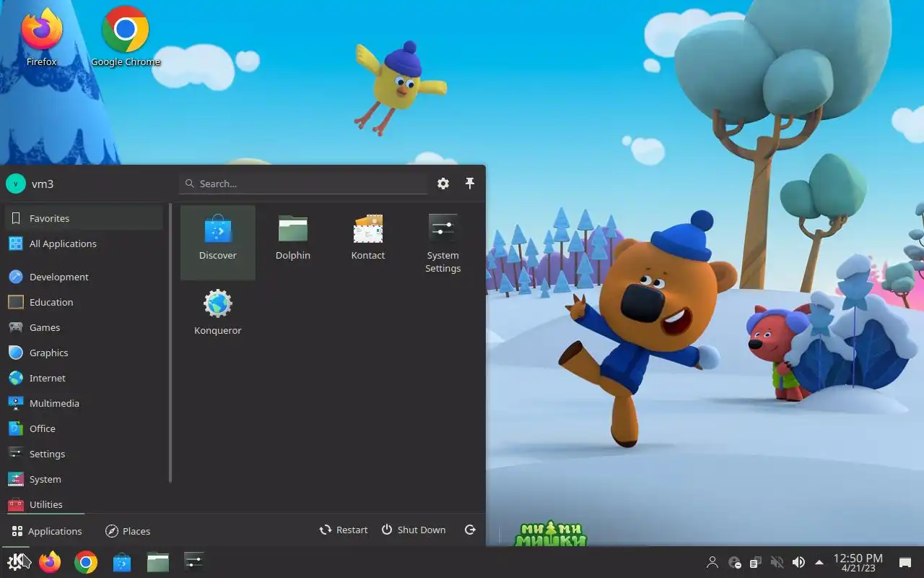This screenshot has height=578, width=924.
Task: Pin the application launcher open
Action: 470,184
